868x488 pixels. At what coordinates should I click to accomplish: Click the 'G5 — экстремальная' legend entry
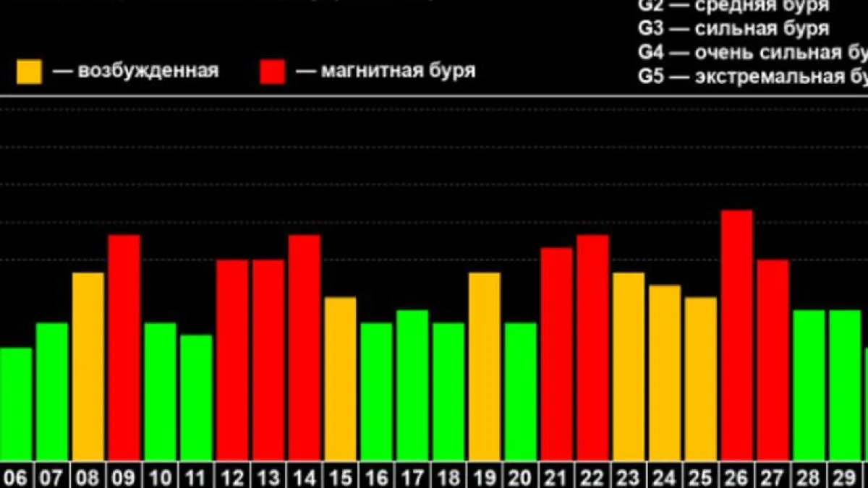pos(752,77)
